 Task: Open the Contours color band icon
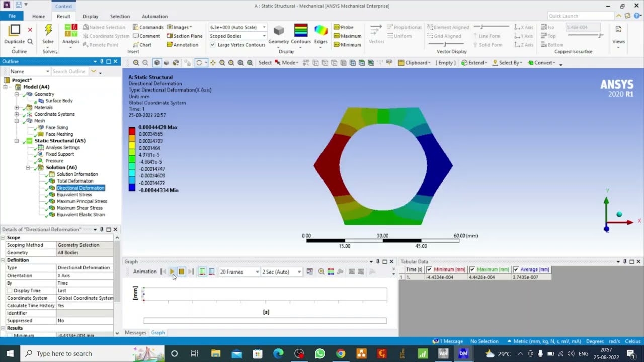click(301, 30)
